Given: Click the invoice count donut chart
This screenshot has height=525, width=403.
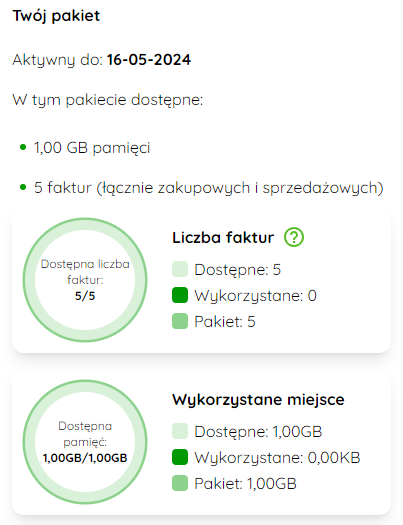Looking at the screenshot, I should pos(85,280).
